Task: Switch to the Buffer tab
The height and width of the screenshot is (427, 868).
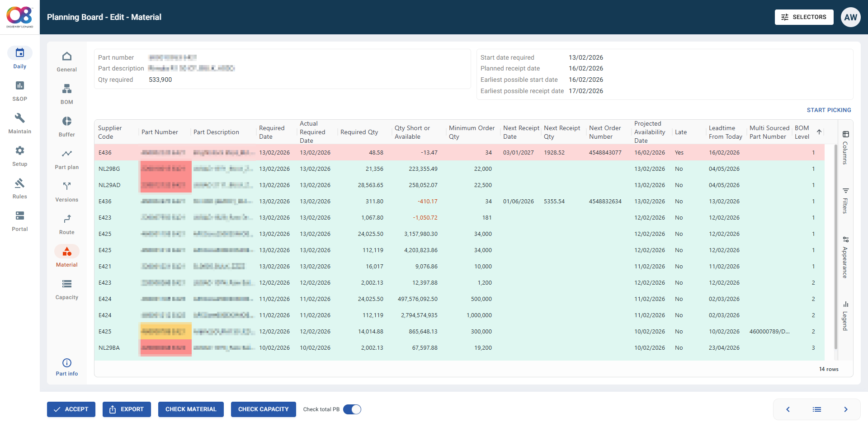Action: (67, 127)
